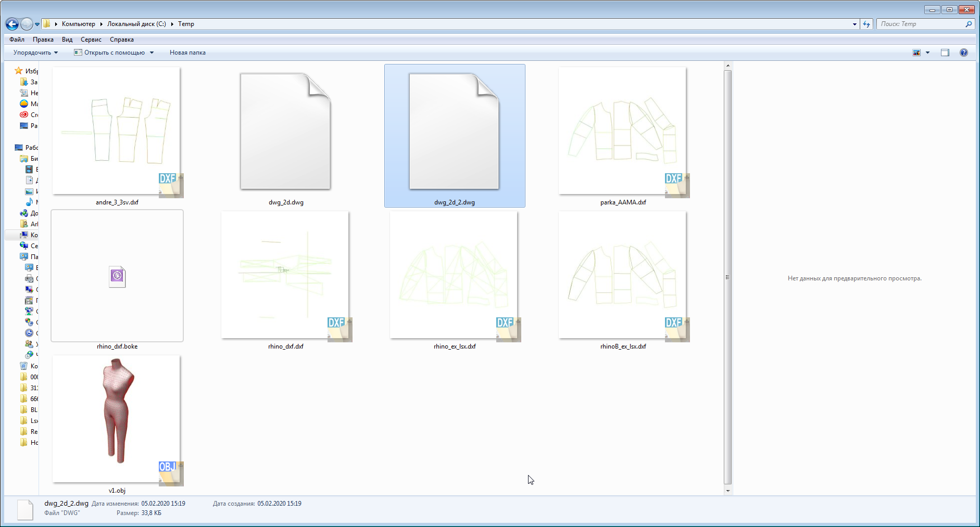
Task: Click the Компьютер breadcrumb
Action: pos(79,24)
